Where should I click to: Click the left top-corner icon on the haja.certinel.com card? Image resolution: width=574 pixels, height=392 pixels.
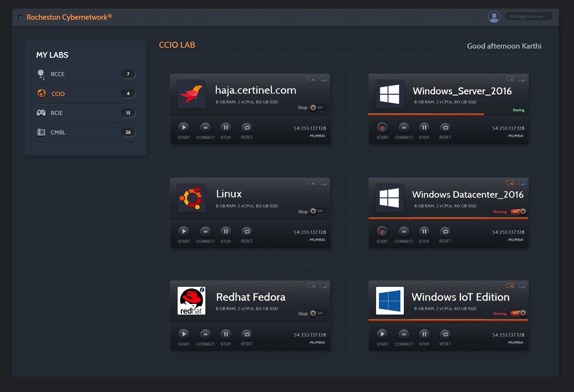pos(312,79)
